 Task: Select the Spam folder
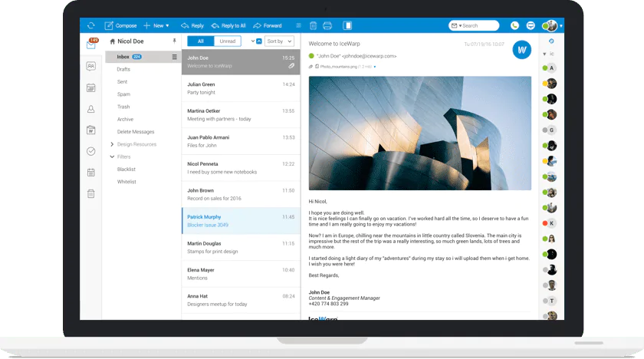tap(123, 94)
